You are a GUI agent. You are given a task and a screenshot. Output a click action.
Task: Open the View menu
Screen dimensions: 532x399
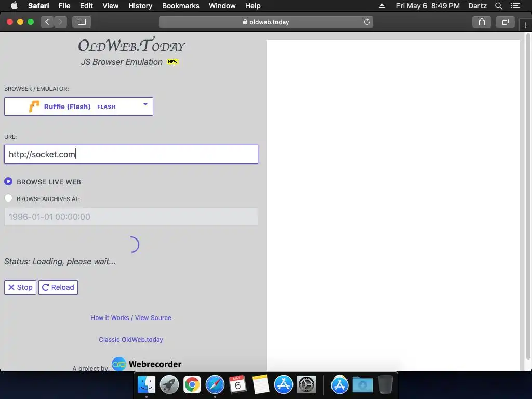(110, 6)
